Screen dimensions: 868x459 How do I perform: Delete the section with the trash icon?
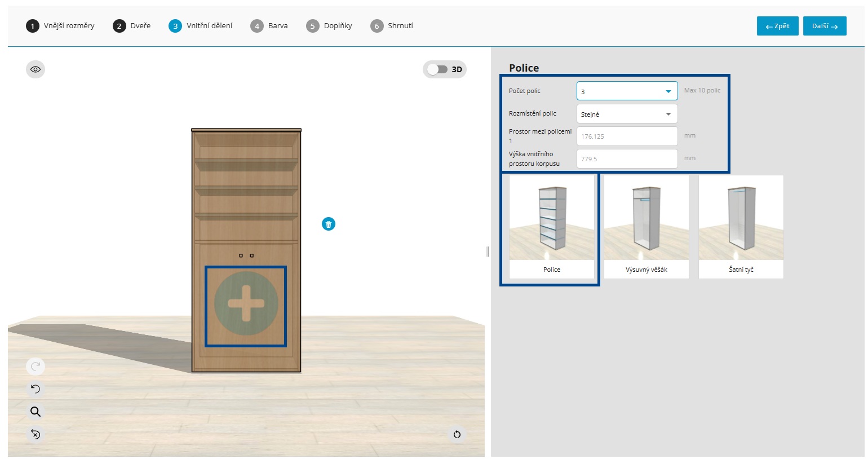click(x=329, y=224)
